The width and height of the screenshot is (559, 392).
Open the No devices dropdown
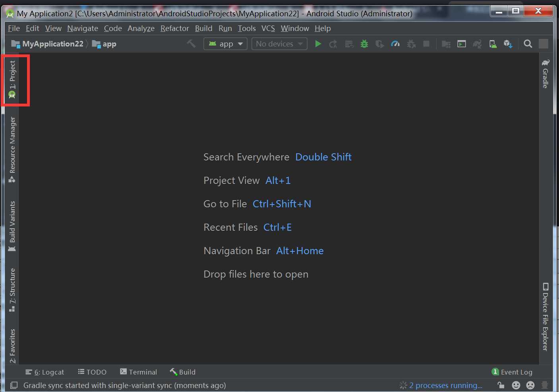point(279,44)
